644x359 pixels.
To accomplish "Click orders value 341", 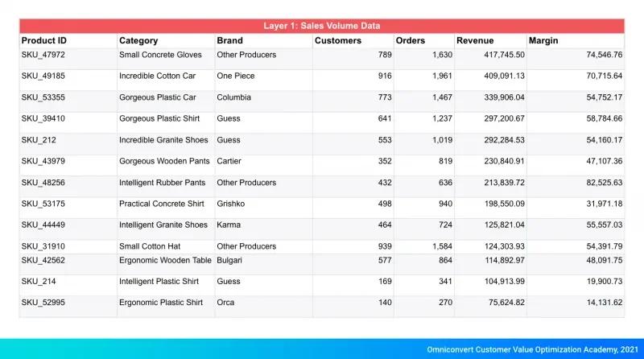I will click(446, 282).
